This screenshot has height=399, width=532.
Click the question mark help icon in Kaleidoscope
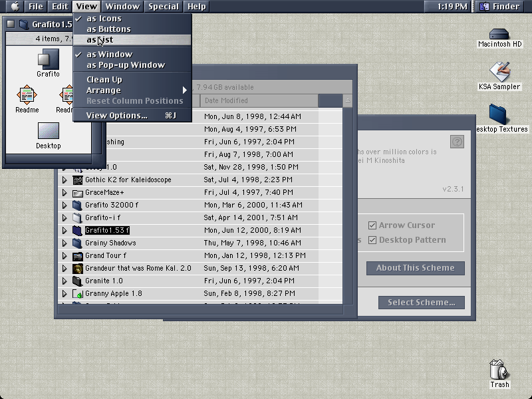point(457,142)
